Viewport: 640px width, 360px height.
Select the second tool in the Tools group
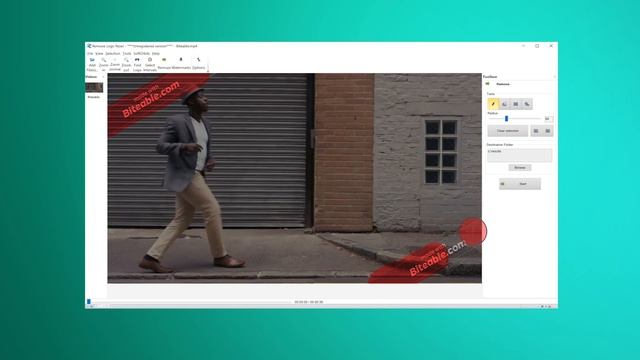504,104
